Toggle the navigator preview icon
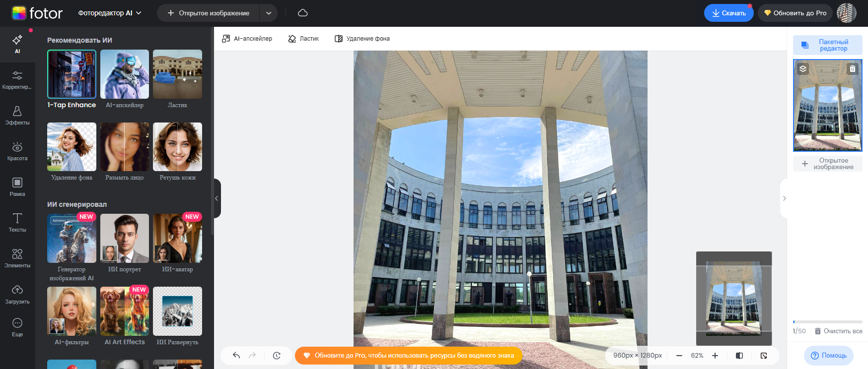 tap(764, 356)
